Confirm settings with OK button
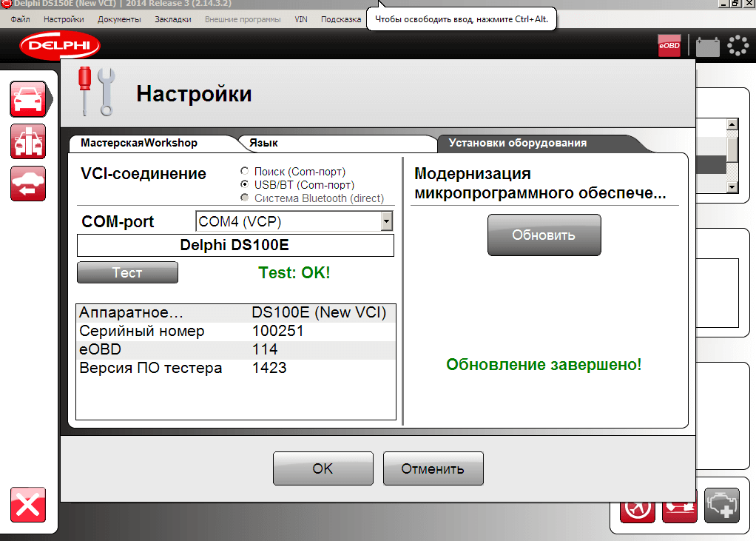 (323, 468)
